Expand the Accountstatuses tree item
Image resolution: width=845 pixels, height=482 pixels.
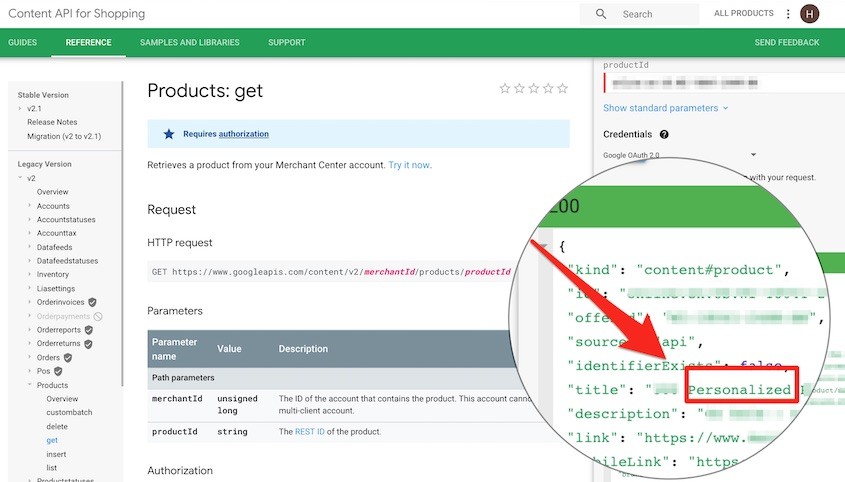29,219
